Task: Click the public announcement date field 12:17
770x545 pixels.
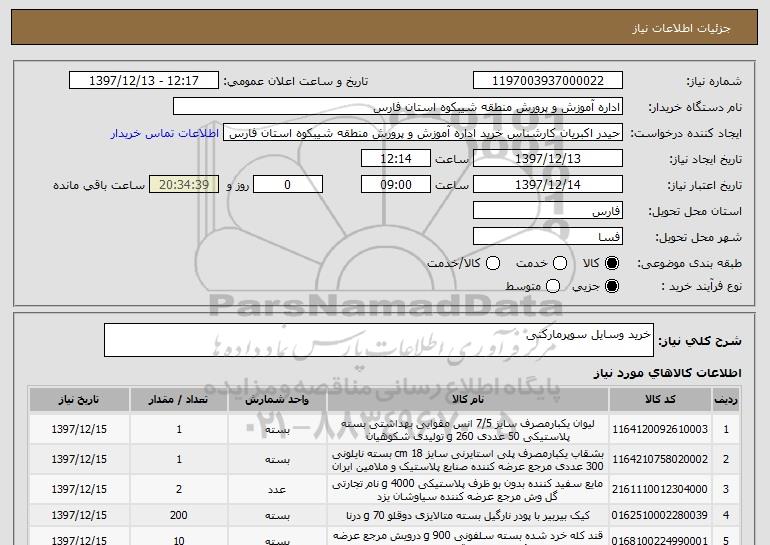Action: (x=144, y=81)
